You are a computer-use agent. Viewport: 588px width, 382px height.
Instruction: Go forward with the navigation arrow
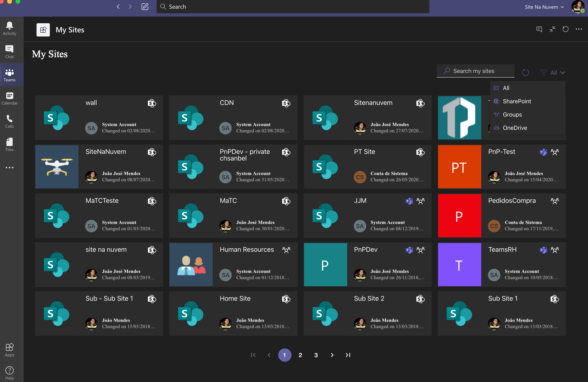tap(130, 7)
